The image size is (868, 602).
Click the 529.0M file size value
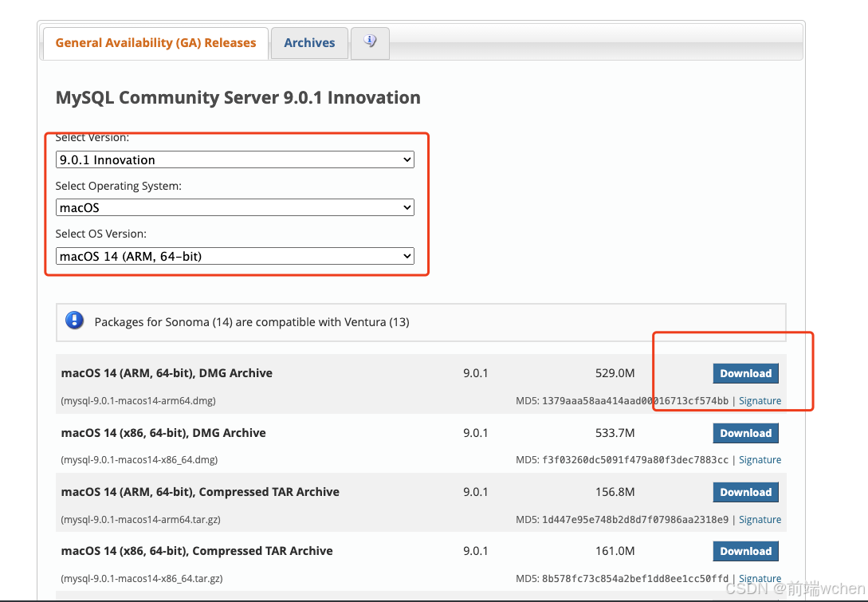(x=615, y=372)
